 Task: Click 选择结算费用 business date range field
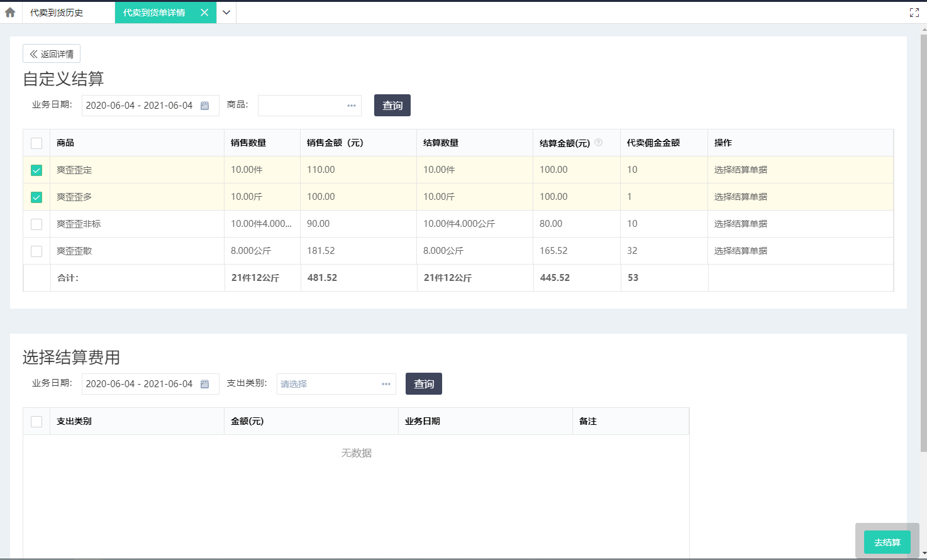[x=150, y=384]
